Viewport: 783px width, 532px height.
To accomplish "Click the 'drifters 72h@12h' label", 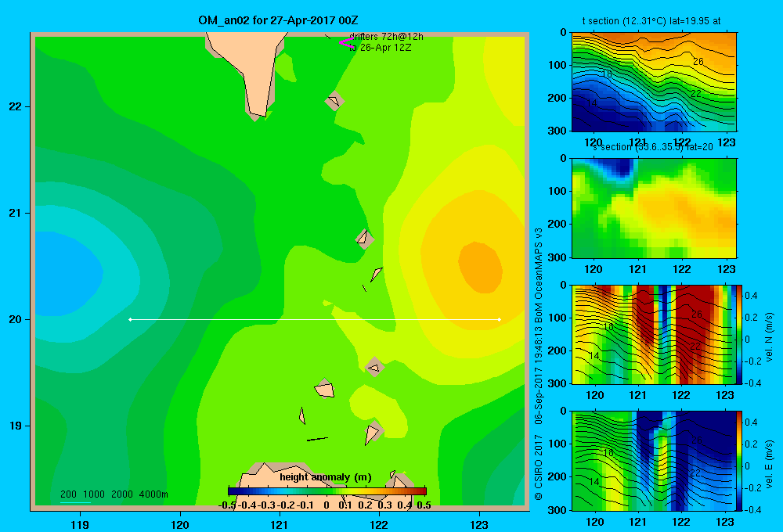I will point(386,37).
